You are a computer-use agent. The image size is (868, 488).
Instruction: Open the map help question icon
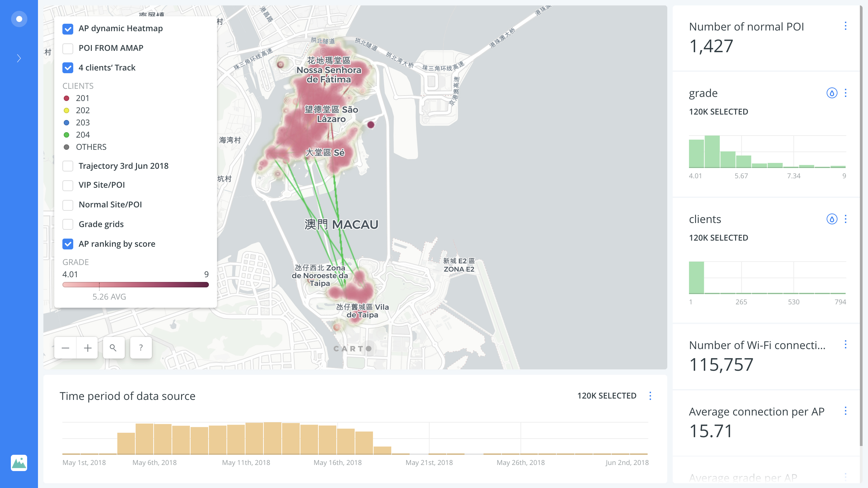pos(141,348)
